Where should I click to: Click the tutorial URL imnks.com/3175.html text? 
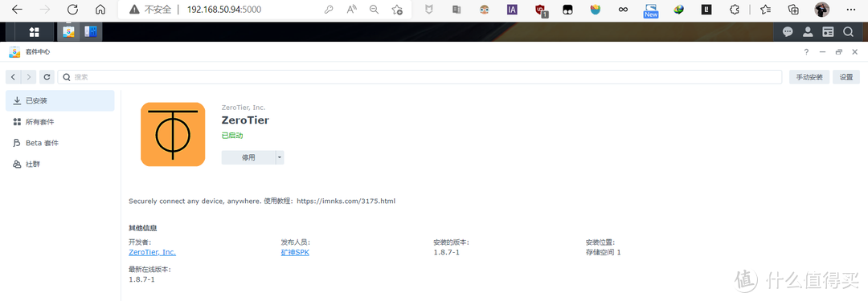pyautogui.click(x=346, y=201)
